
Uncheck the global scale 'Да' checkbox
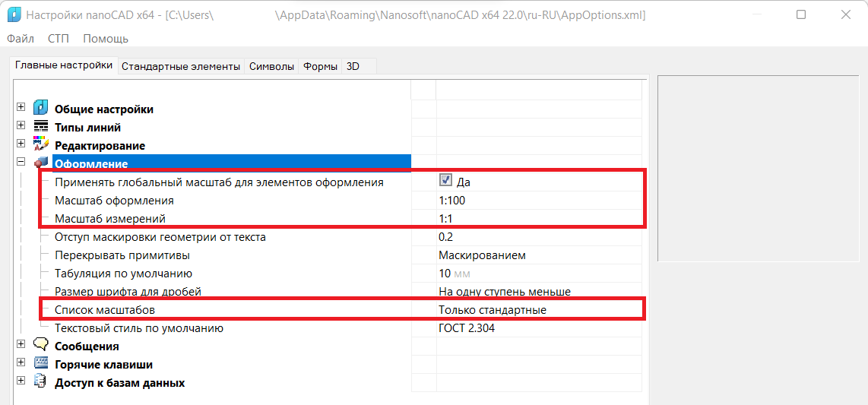pos(445,181)
